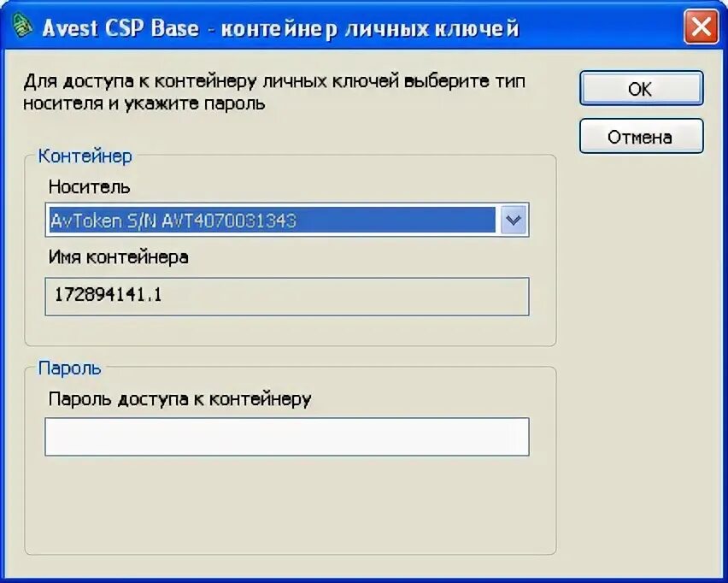Close the Avest CSP Base dialog
Image resolution: width=728 pixels, height=583 pixels.
(701, 27)
